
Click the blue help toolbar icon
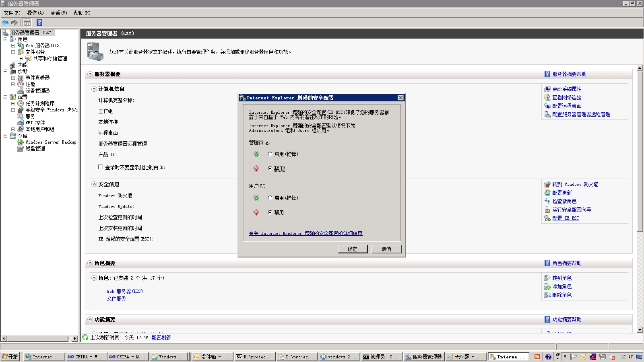(x=39, y=23)
